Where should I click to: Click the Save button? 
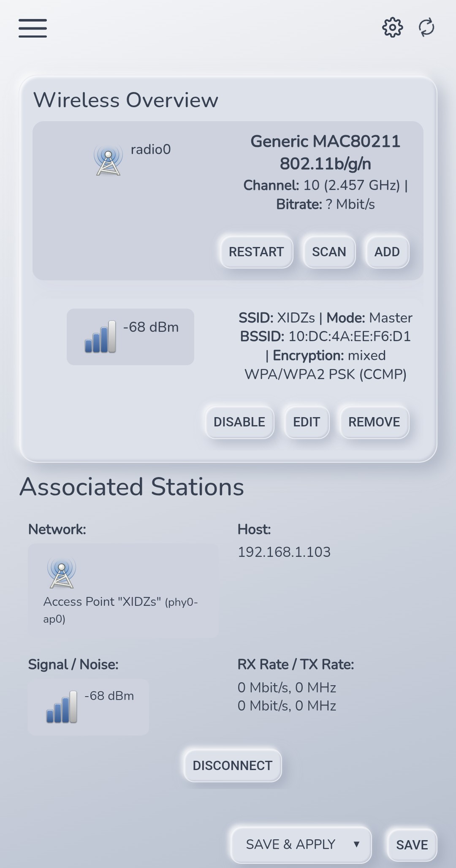pos(412,845)
